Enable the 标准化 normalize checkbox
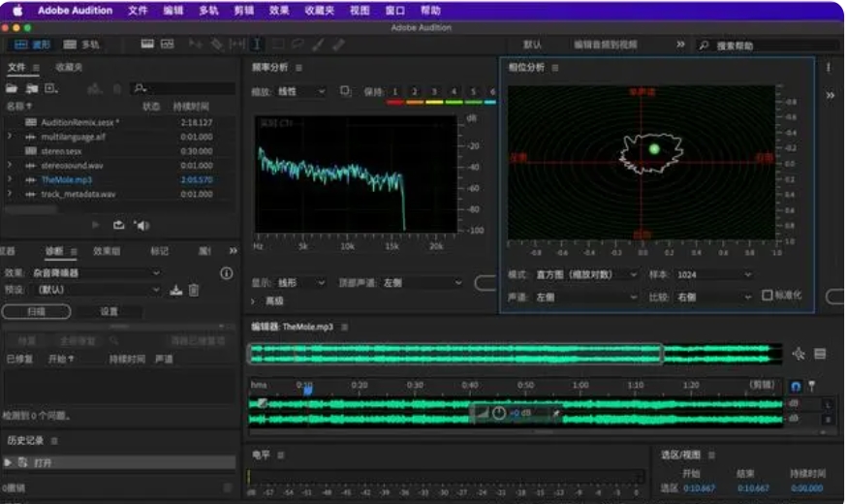 click(768, 295)
